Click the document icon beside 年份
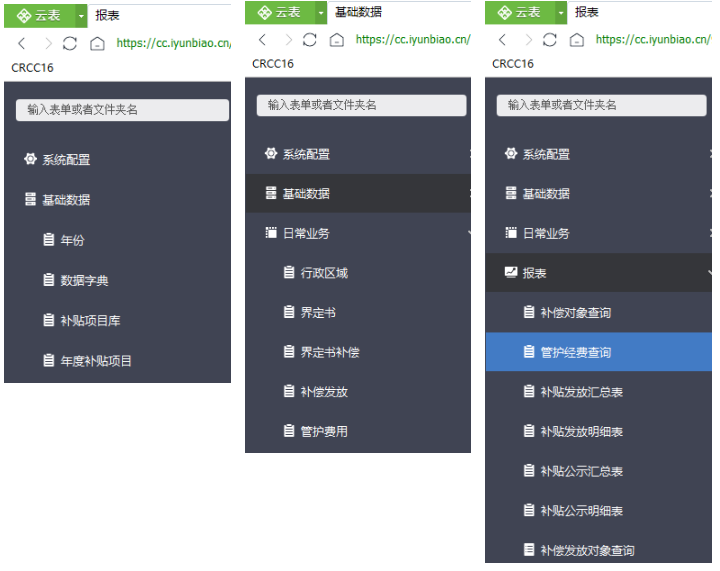This screenshot has width=720, height=571. point(48,240)
